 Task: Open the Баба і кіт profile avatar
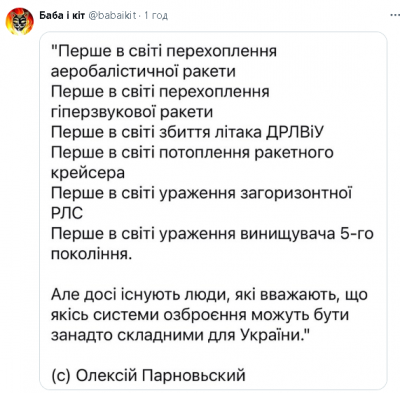click(x=19, y=21)
